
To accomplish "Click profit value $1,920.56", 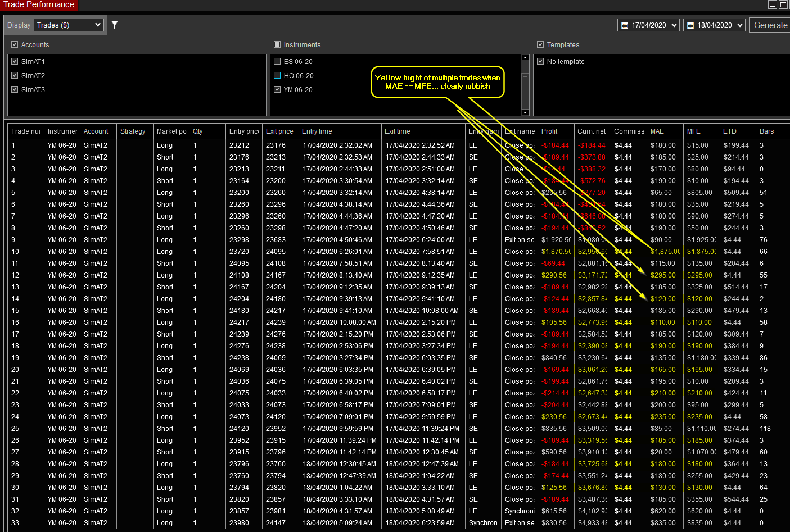I will (556, 240).
